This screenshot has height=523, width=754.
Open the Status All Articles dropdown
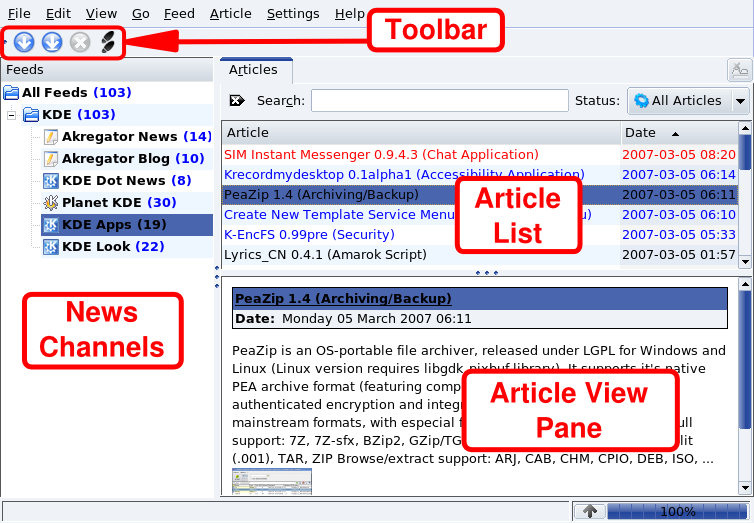point(688,100)
